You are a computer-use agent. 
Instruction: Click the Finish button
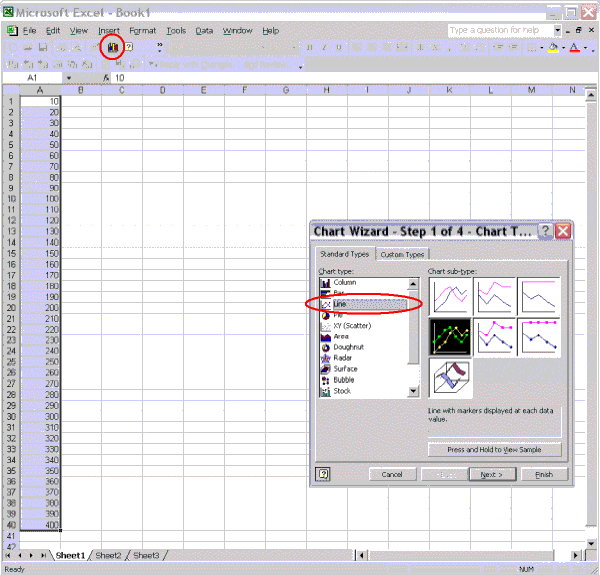(x=544, y=474)
